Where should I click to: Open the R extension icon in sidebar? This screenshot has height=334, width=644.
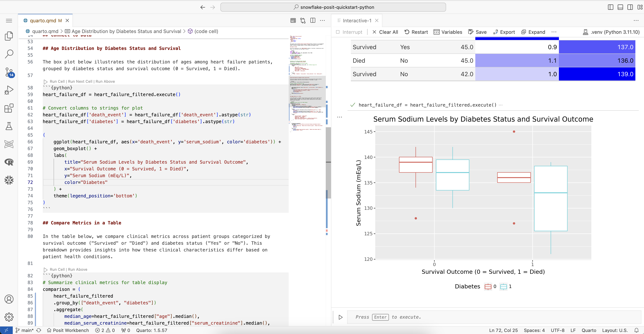[9, 162]
